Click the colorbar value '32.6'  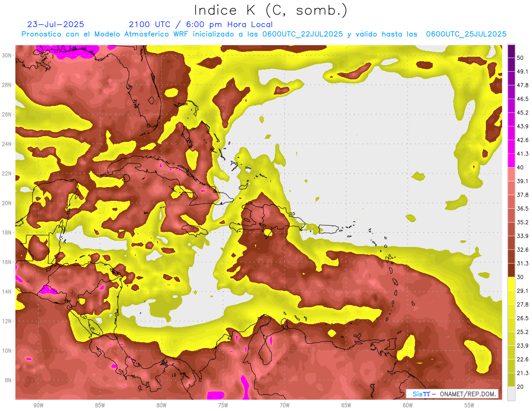[x=523, y=250]
